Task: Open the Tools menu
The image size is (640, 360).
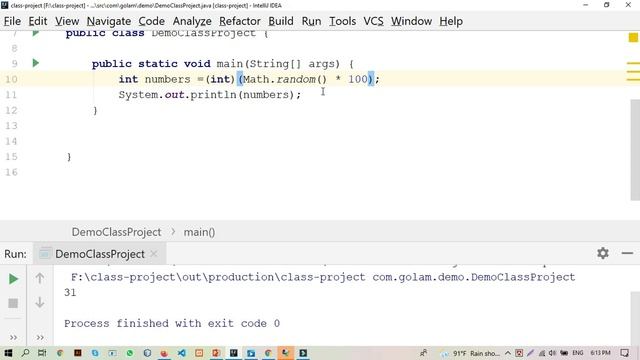Action: [342, 21]
